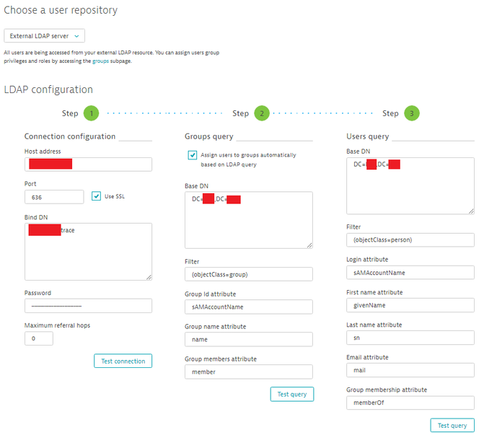
Task: Focus the Group membership attribute field
Action: click(x=410, y=403)
